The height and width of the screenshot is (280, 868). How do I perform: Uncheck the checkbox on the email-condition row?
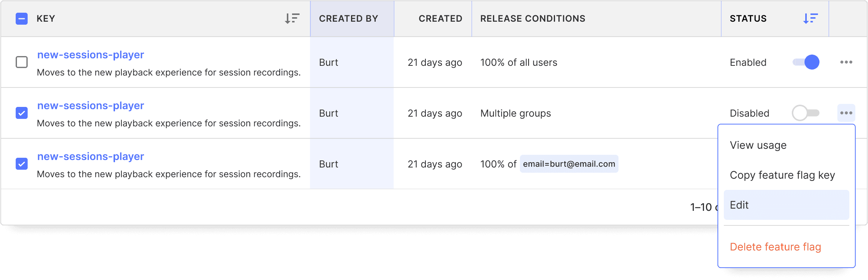click(x=22, y=164)
